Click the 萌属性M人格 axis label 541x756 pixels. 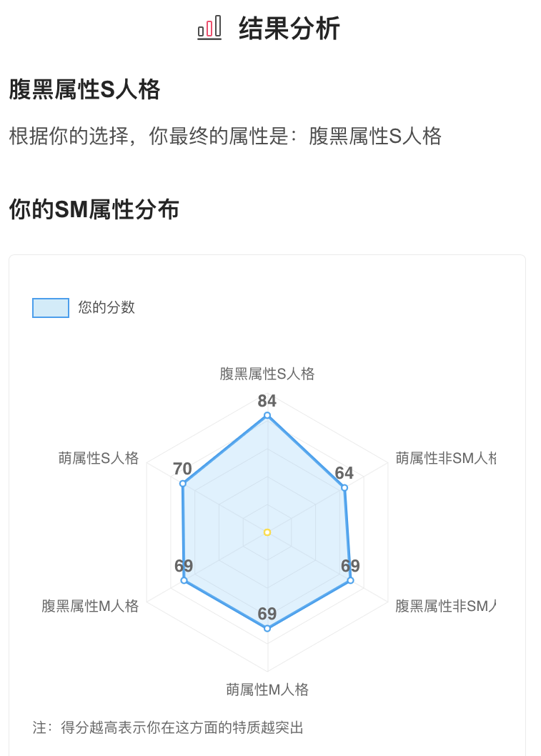(x=267, y=690)
